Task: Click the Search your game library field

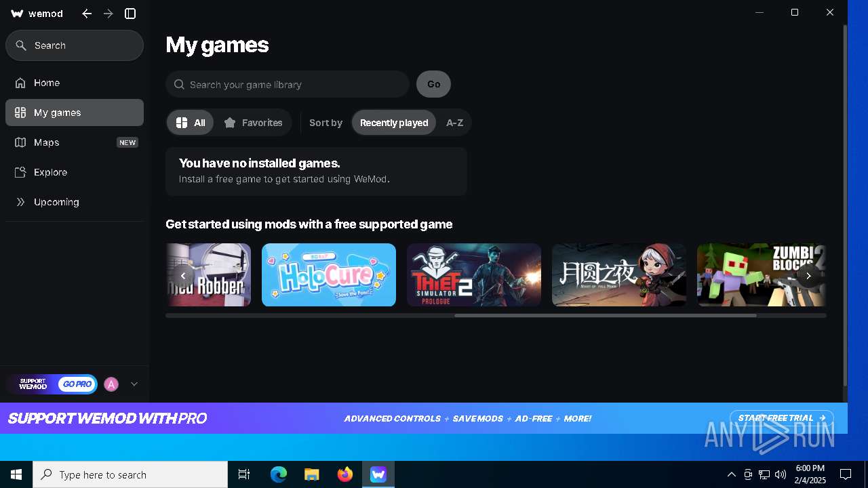Action: (x=288, y=85)
